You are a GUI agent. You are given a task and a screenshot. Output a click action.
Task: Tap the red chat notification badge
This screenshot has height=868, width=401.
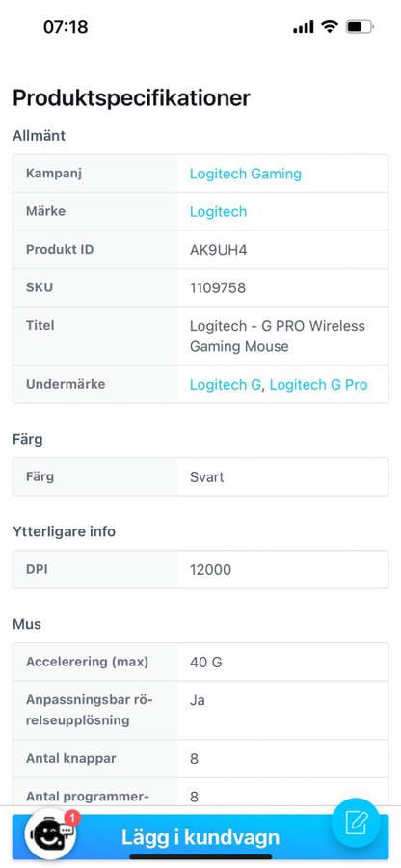tap(72, 818)
